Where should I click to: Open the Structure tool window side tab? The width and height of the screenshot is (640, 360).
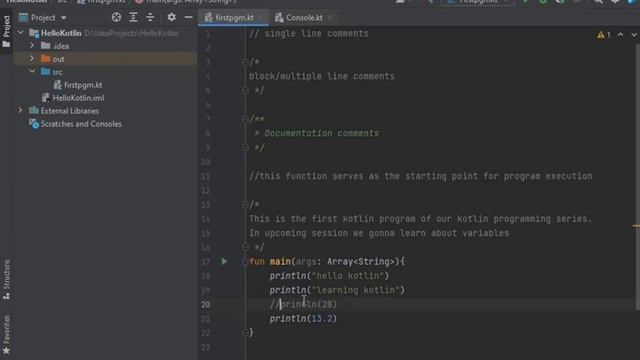(6, 280)
